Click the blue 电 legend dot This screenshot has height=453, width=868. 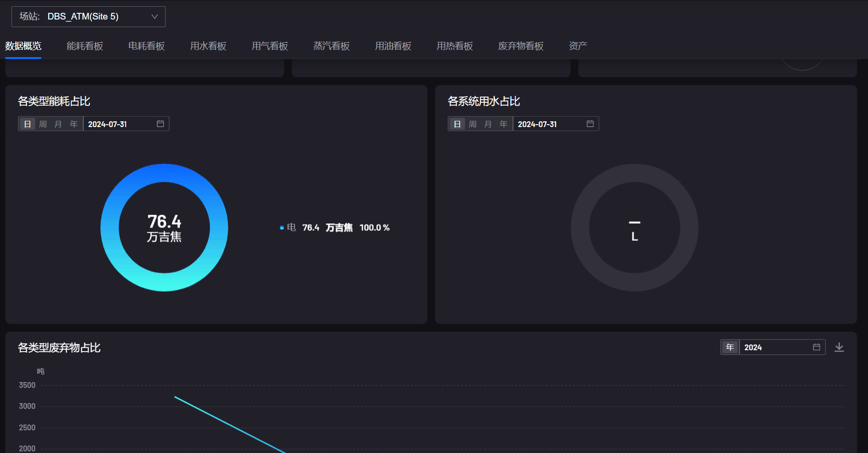pyautogui.click(x=282, y=228)
